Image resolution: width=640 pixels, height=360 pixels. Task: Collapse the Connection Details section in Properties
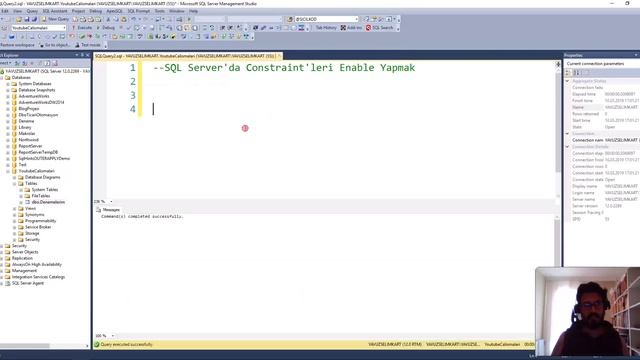(x=567, y=147)
